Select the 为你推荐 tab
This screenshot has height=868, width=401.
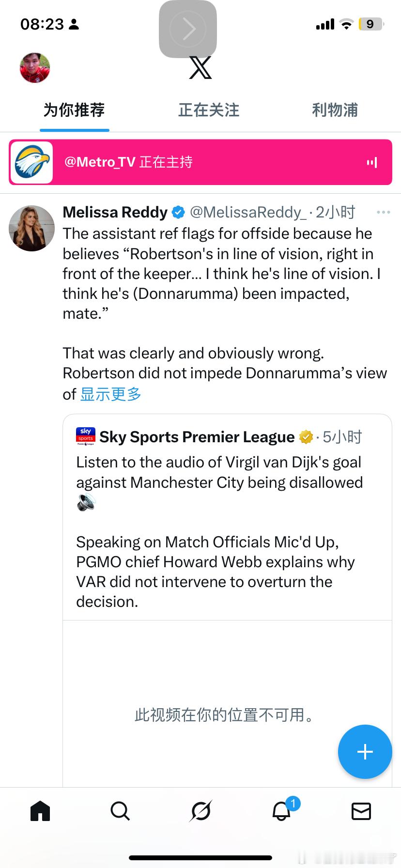[74, 110]
